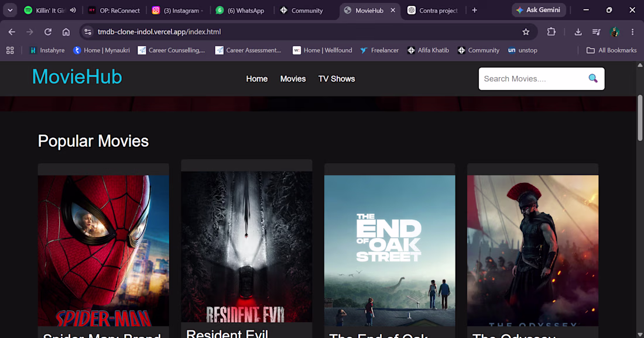Open a new tab with plus icon
The image size is (644, 338).
click(x=474, y=11)
